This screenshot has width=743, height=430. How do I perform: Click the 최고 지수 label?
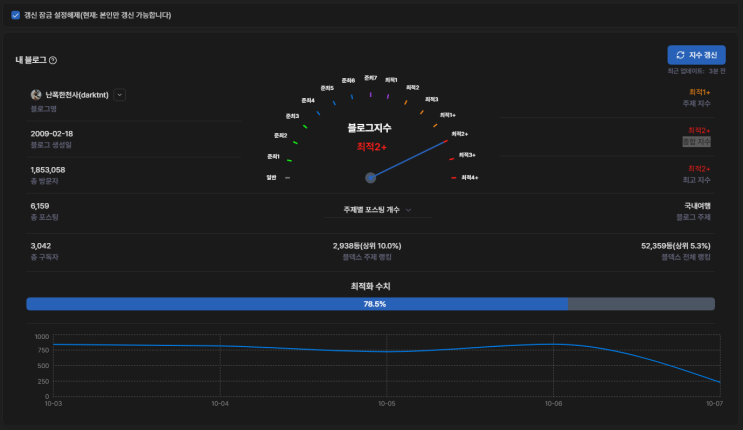(697, 180)
